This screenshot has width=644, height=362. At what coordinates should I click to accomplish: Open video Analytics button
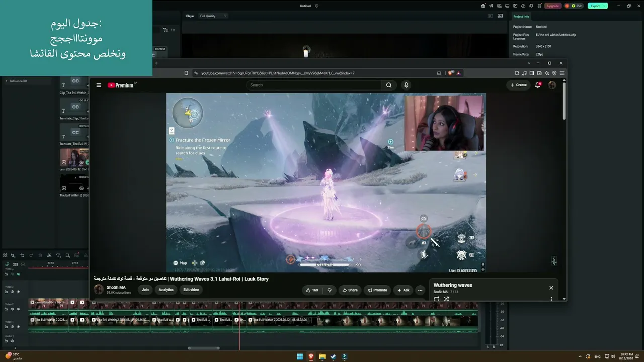(x=166, y=290)
